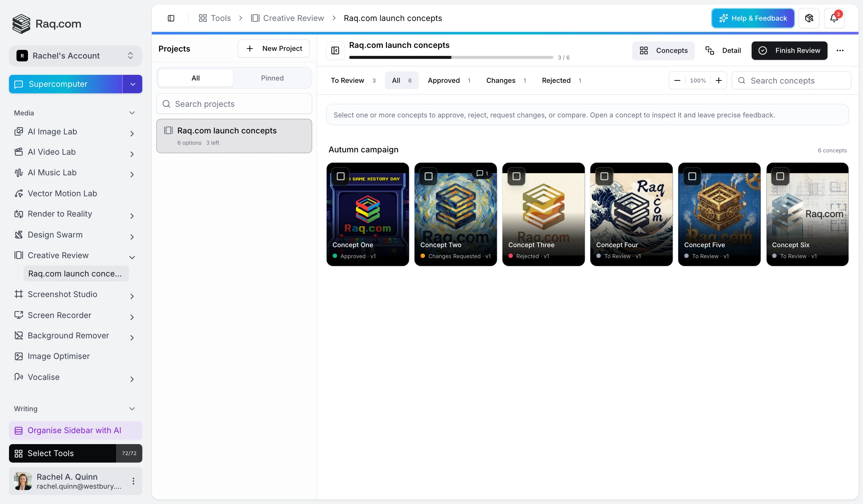Expand AI Music Lab chevron
Screen dimensions: 863x504
click(132, 175)
